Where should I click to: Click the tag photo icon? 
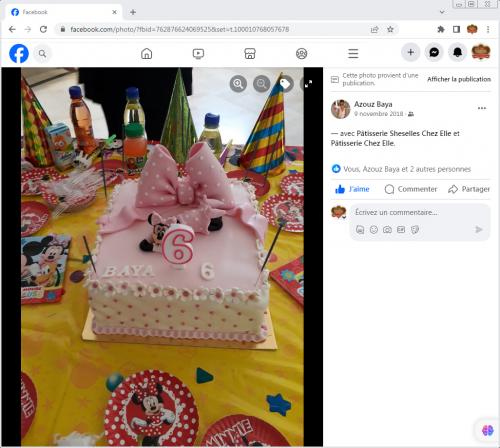(285, 83)
